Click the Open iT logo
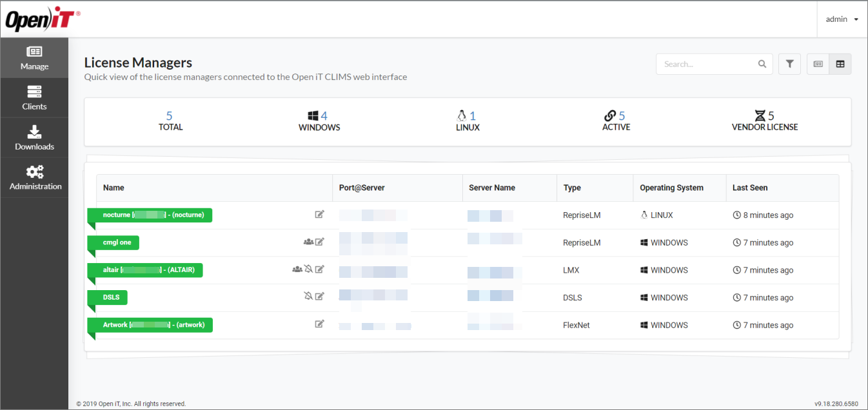This screenshot has width=868, height=410. pos(43,20)
